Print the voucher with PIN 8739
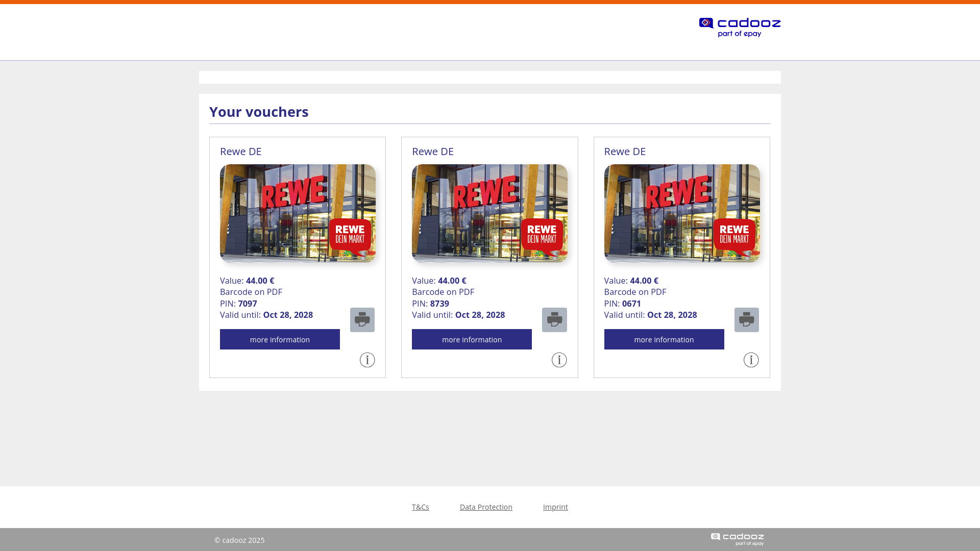 554,320
